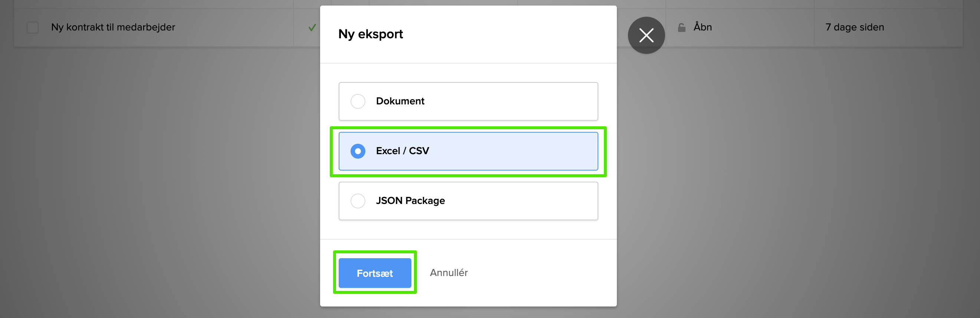
Task: Click the Dokument label text
Action: [400, 101]
